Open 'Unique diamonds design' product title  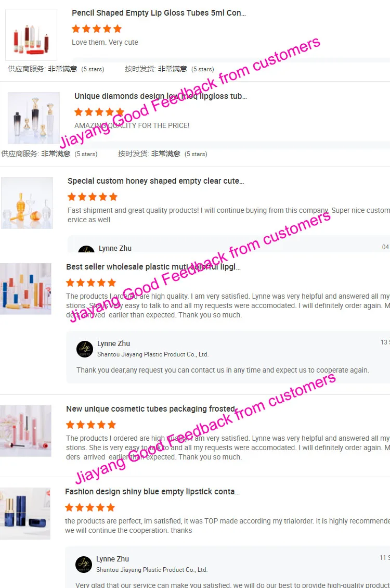(161, 96)
